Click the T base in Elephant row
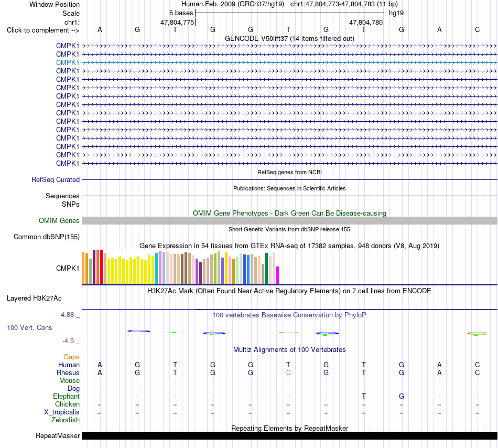Image resolution: width=498 pixels, height=448 pixels. pos(364,396)
